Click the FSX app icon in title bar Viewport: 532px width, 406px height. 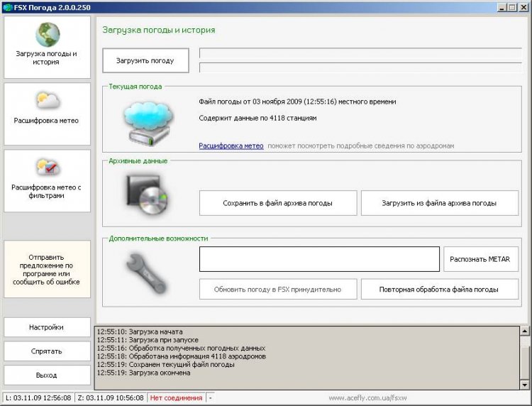7,6
